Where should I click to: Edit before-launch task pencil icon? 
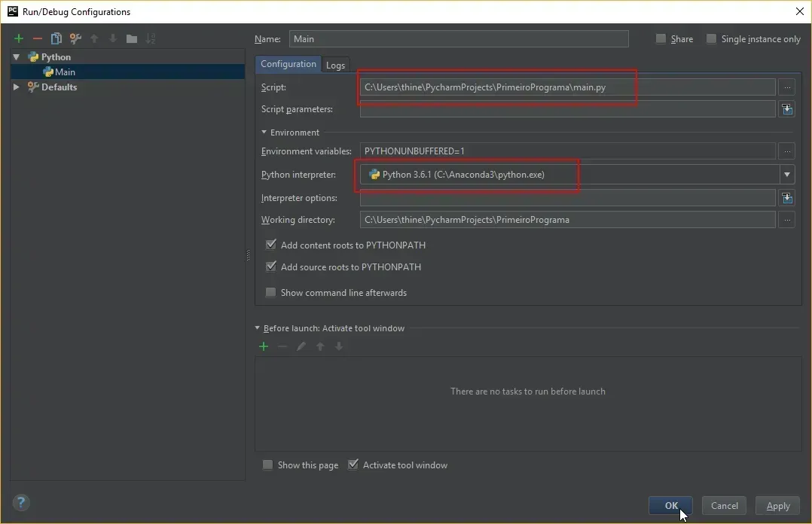coord(301,346)
